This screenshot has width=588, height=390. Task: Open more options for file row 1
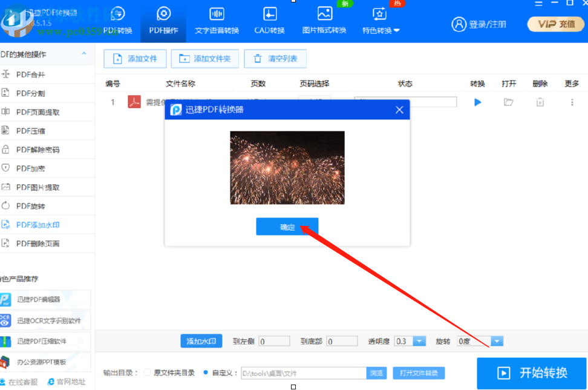pyautogui.click(x=572, y=102)
